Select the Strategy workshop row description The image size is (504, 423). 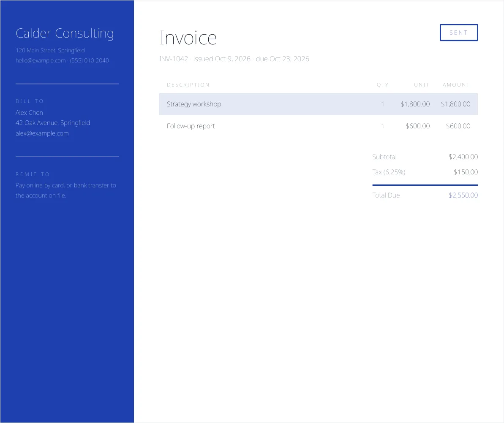pos(194,104)
